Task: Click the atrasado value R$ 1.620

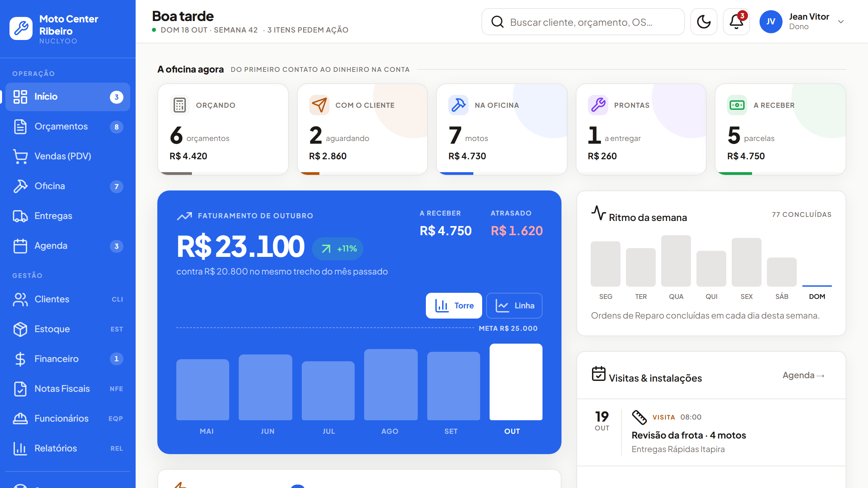Action: click(517, 231)
